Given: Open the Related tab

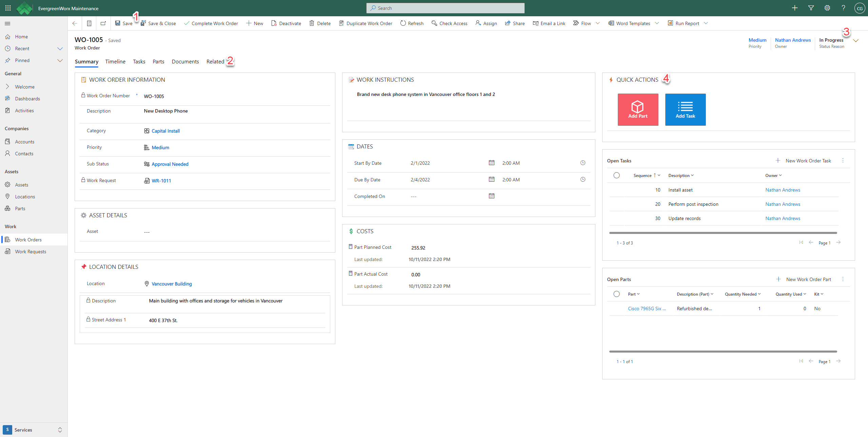Looking at the screenshot, I should 215,61.
